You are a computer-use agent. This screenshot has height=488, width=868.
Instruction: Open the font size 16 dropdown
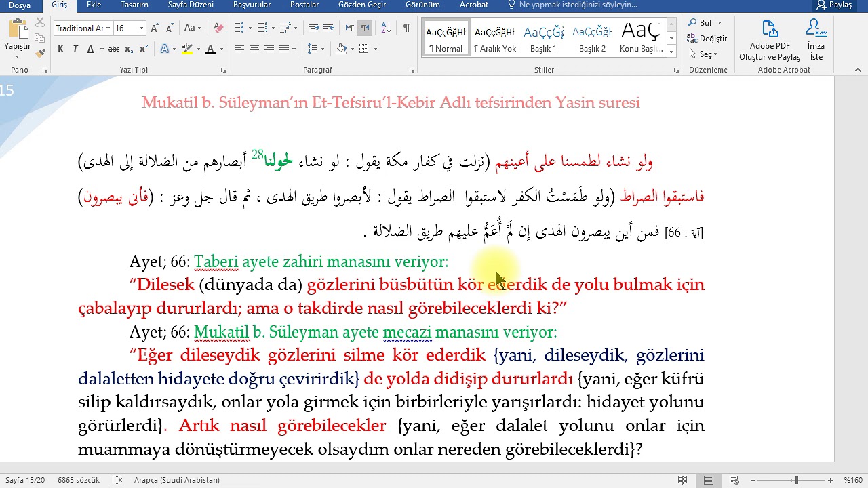(141, 28)
